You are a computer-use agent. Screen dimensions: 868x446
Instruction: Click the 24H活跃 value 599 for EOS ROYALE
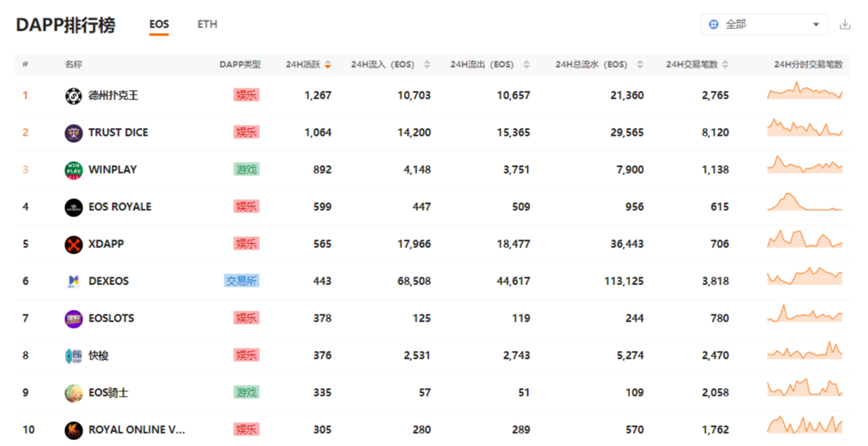click(322, 207)
